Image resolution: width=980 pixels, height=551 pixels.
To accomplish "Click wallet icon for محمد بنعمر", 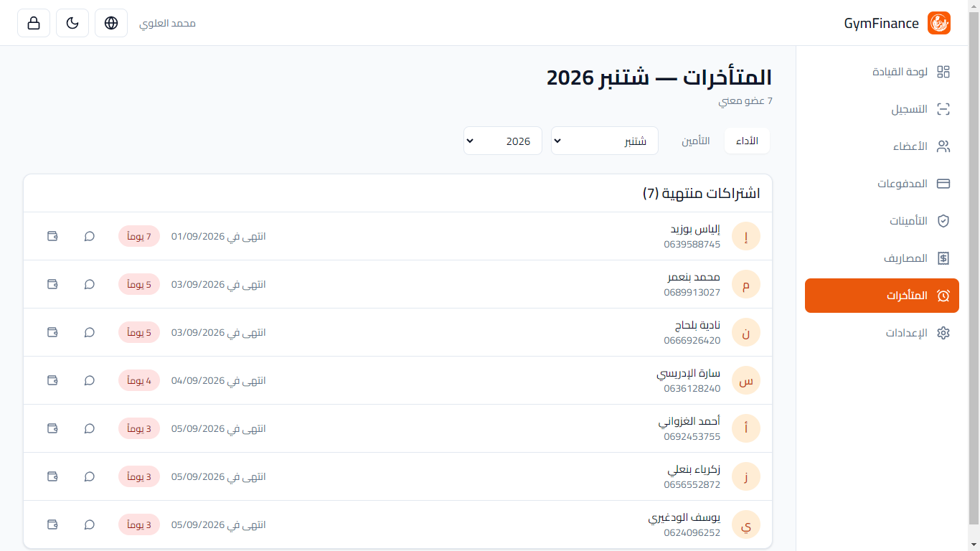I will pos(52,284).
